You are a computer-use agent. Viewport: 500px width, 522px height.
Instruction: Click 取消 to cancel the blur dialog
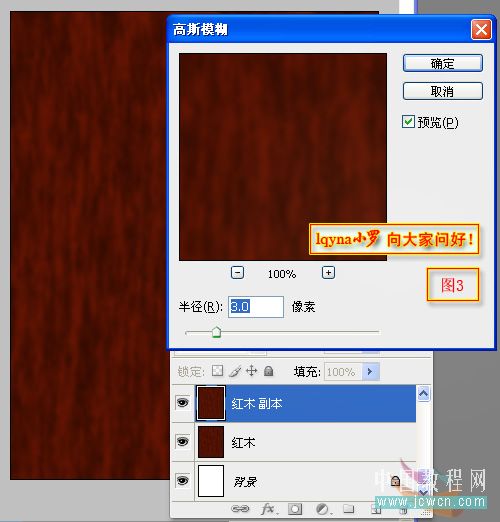click(x=442, y=91)
